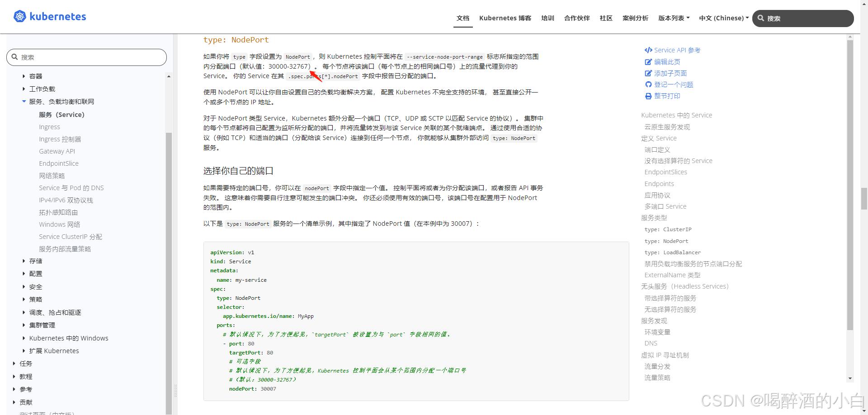Open the 培训 navigation item

pos(547,18)
